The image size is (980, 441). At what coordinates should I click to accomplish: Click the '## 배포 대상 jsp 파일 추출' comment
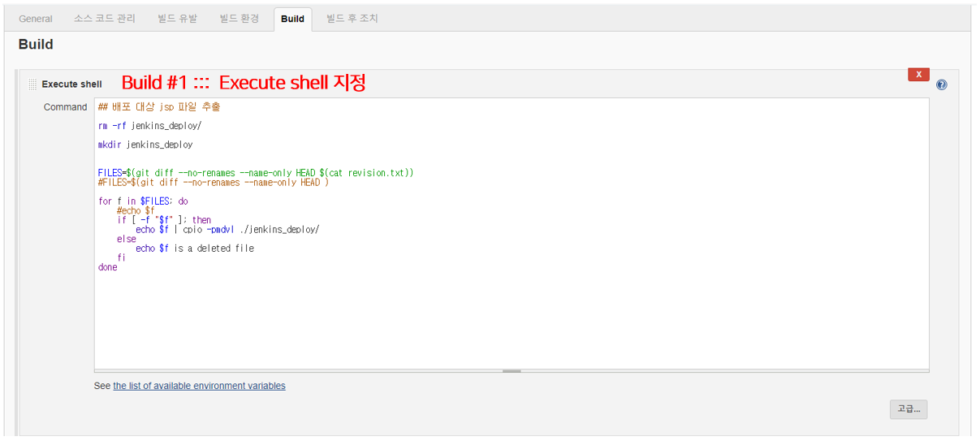(x=159, y=107)
